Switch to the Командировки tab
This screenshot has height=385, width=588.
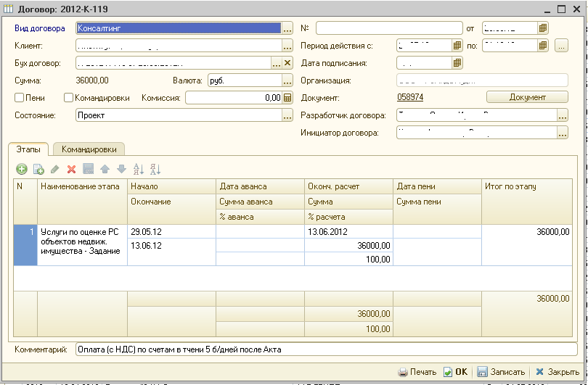(x=89, y=149)
